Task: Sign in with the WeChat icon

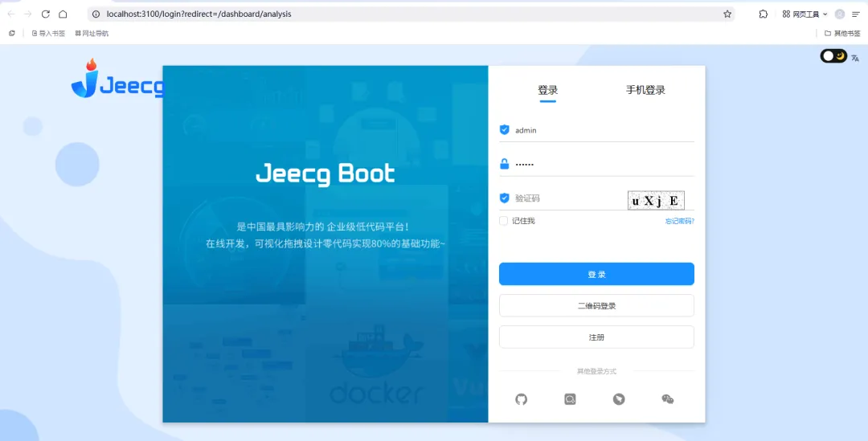Action: click(x=668, y=399)
